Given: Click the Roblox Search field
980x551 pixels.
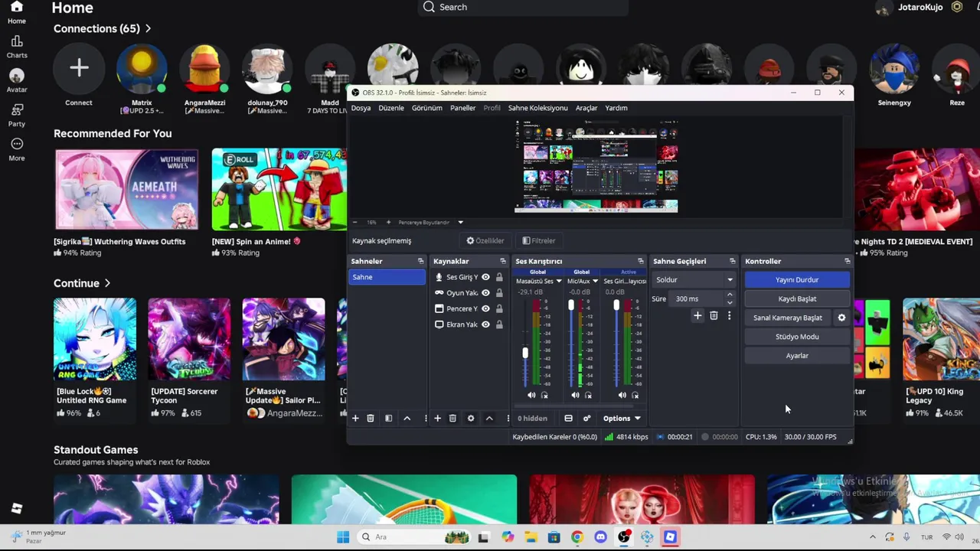Looking at the screenshot, I should point(524,7).
